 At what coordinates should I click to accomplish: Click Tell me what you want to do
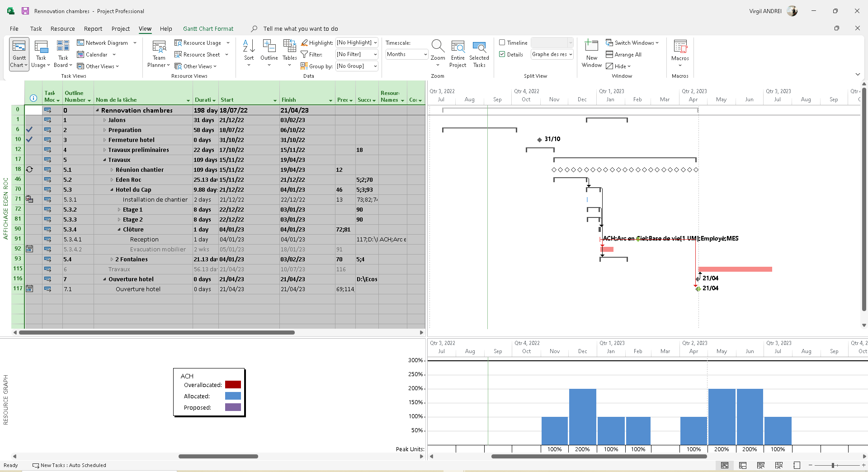coord(301,28)
